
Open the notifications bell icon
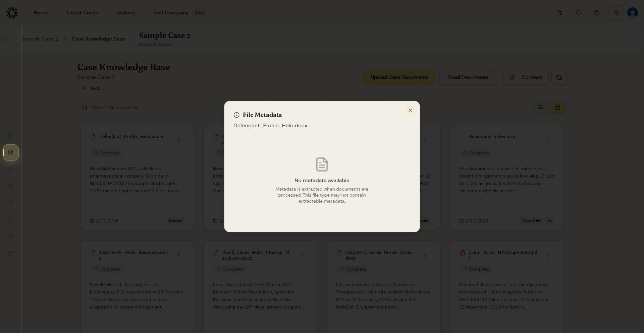pos(578,13)
